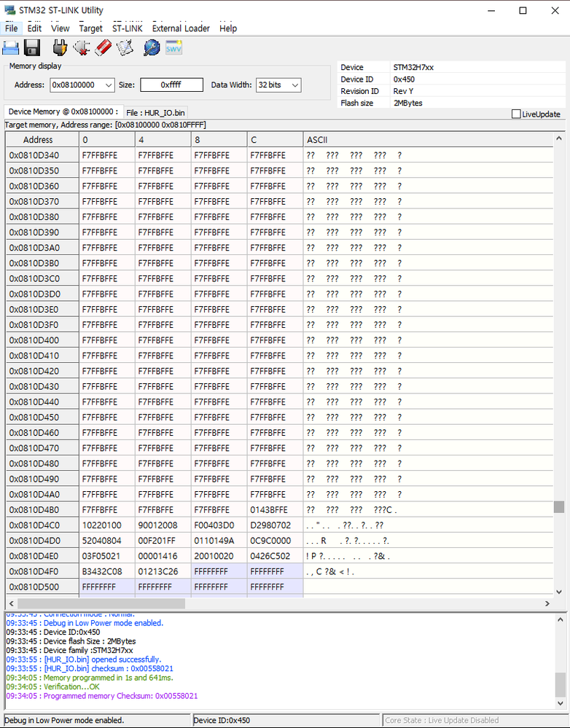The width and height of the screenshot is (570, 728).
Task: Click the ST-LINK Utility title bar app icon
Action: pos(9,9)
